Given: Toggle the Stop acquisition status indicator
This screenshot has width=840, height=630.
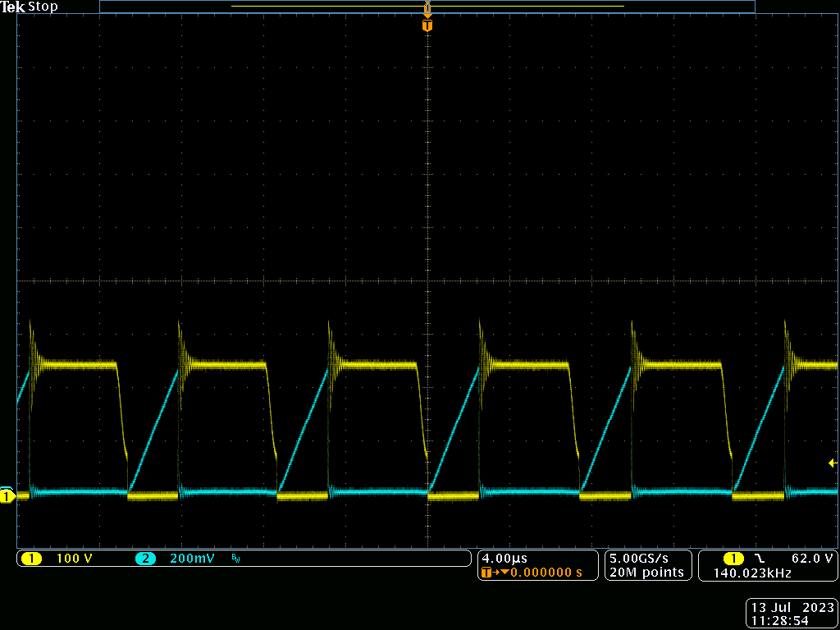Looking at the screenshot, I should (x=41, y=6).
